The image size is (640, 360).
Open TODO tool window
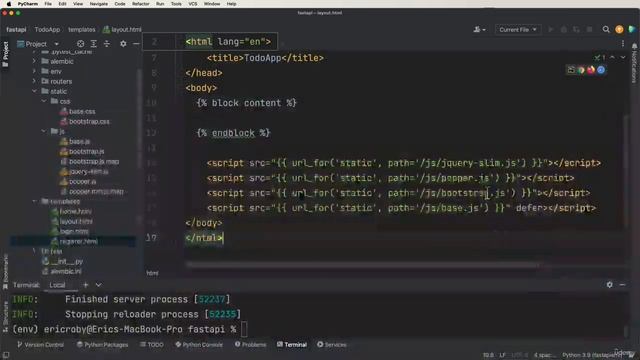click(151, 345)
